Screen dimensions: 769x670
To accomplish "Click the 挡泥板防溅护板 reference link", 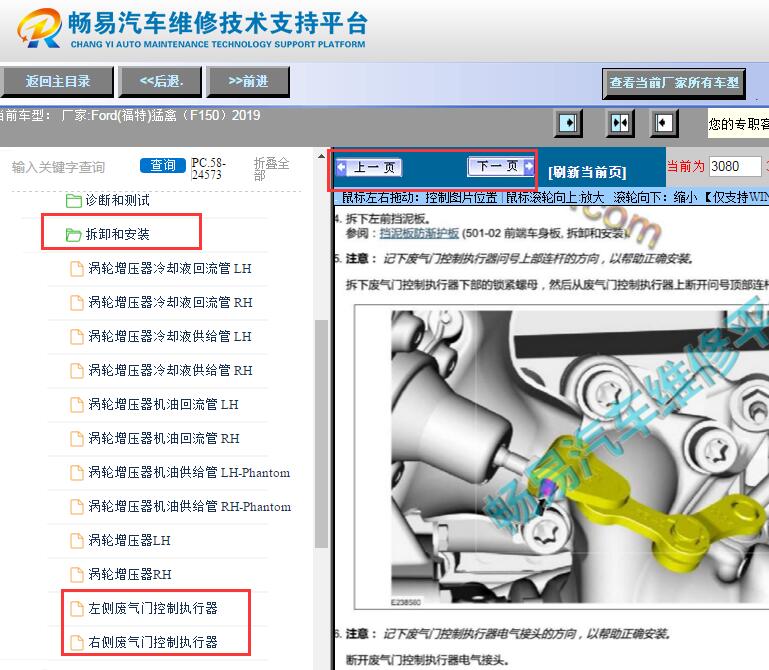I will click(x=419, y=233).
